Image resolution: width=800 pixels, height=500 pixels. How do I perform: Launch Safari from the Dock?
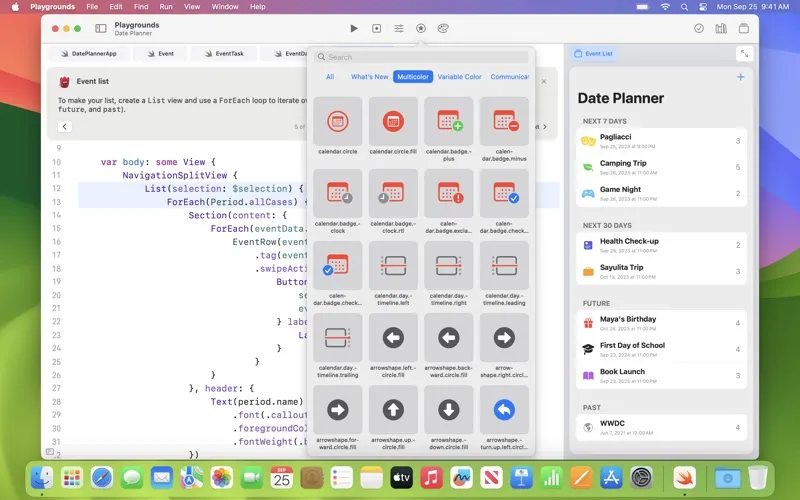point(102,478)
